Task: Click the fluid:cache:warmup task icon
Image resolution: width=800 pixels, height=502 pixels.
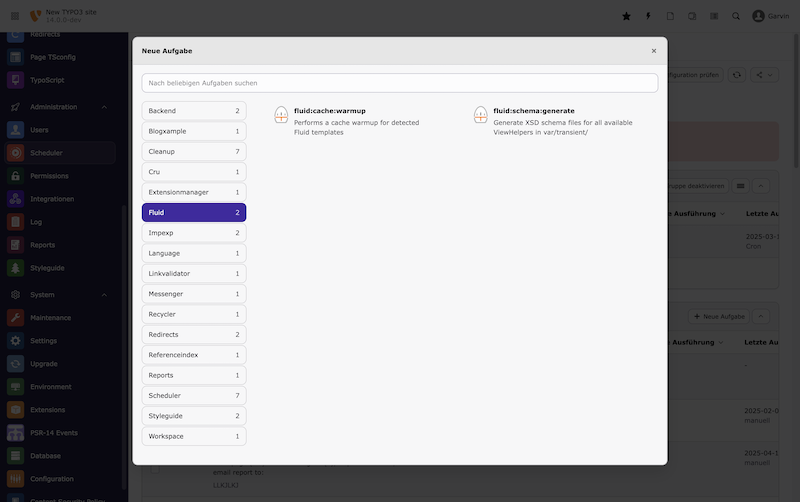Action: click(281, 116)
